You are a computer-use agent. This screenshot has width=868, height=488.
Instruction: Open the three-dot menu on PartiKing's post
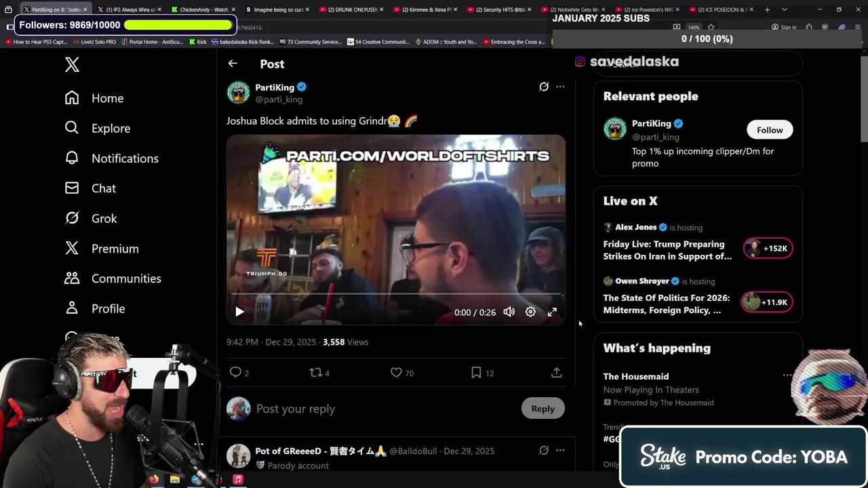[x=560, y=87]
